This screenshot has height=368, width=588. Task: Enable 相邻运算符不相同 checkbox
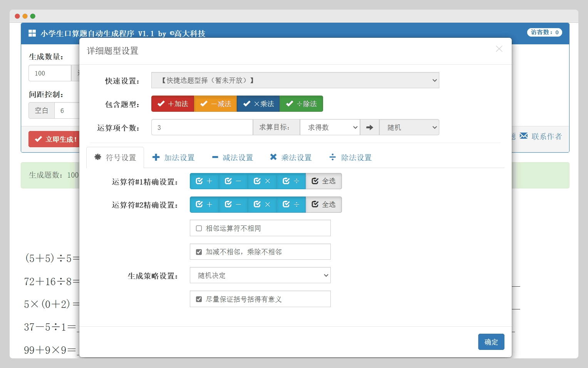click(199, 229)
